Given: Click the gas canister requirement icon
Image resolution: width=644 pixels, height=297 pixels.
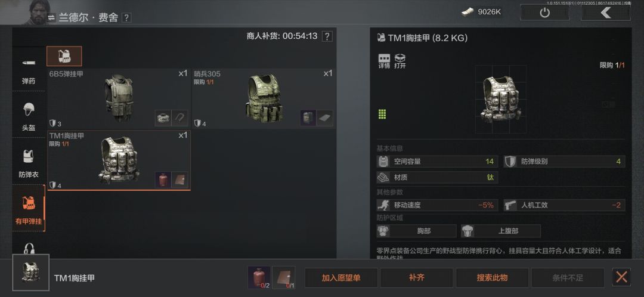Looking at the screenshot, I should pos(259,278).
